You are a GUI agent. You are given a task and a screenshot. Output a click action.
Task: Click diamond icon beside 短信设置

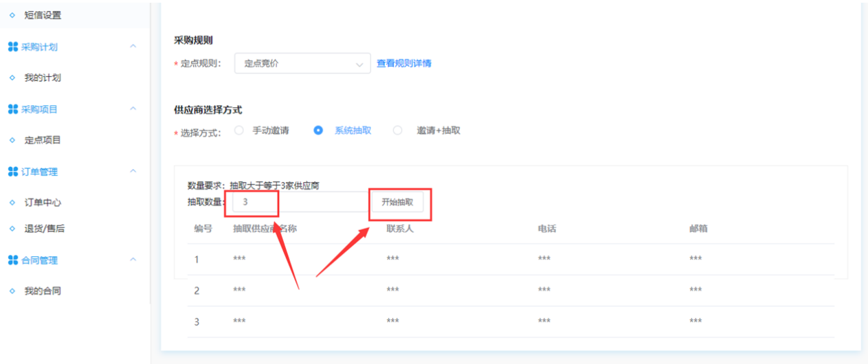(x=12, y=15)
